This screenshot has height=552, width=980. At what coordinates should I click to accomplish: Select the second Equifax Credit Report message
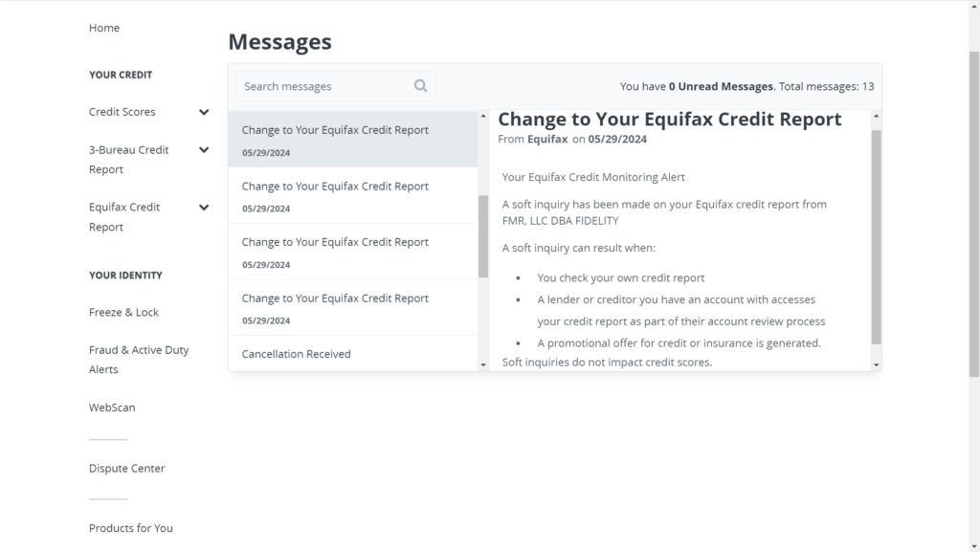pyautogui.click(x=353, y=195)
